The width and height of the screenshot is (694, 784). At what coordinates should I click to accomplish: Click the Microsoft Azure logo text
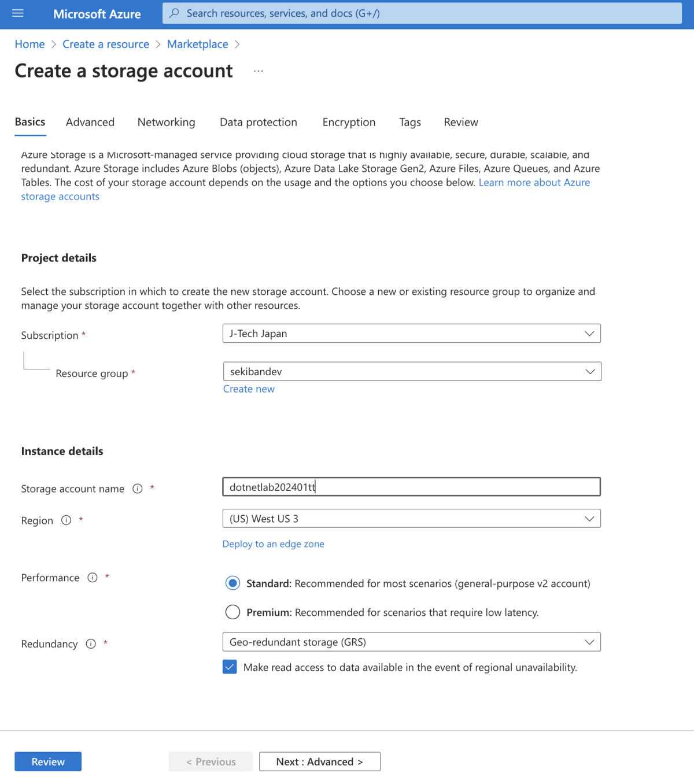click(x=97, y=14)
